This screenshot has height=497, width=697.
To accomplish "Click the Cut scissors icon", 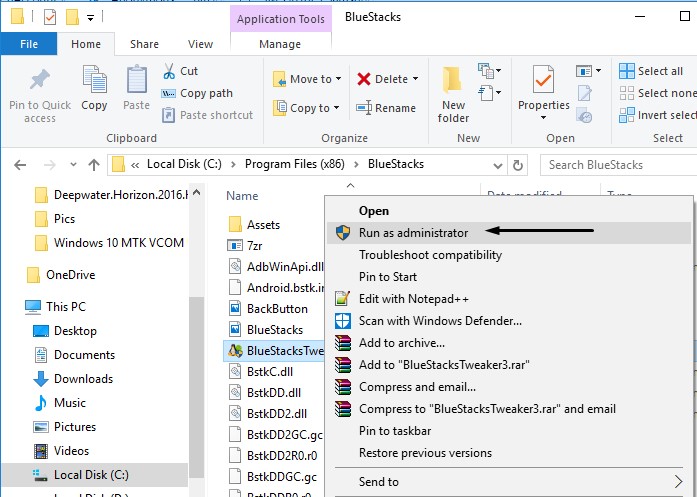I will 169,71.
